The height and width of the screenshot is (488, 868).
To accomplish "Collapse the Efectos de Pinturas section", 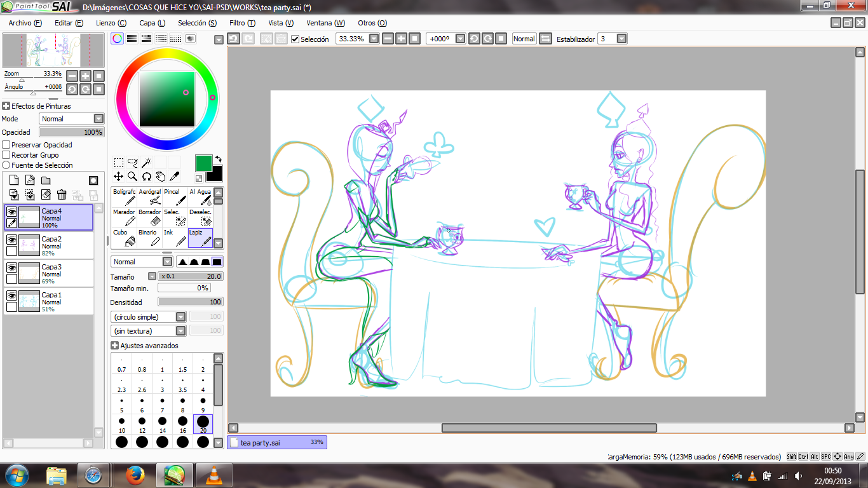I will tap(6, 106).
